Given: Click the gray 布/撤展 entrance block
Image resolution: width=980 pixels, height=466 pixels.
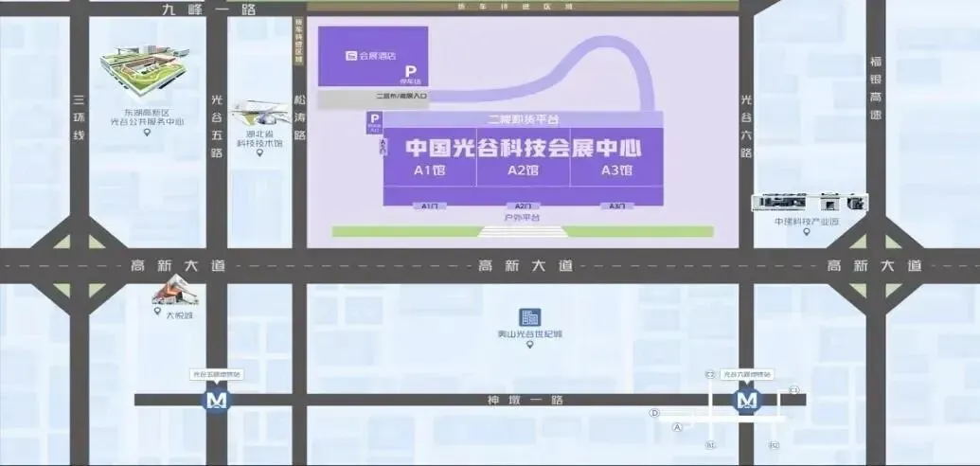Looking at the screenshot, I should point(374,100).
